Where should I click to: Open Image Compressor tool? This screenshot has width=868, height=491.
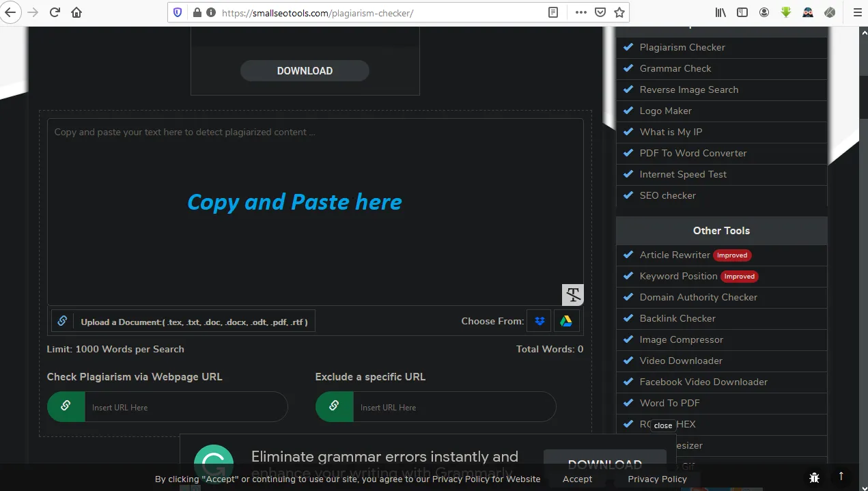682,339
